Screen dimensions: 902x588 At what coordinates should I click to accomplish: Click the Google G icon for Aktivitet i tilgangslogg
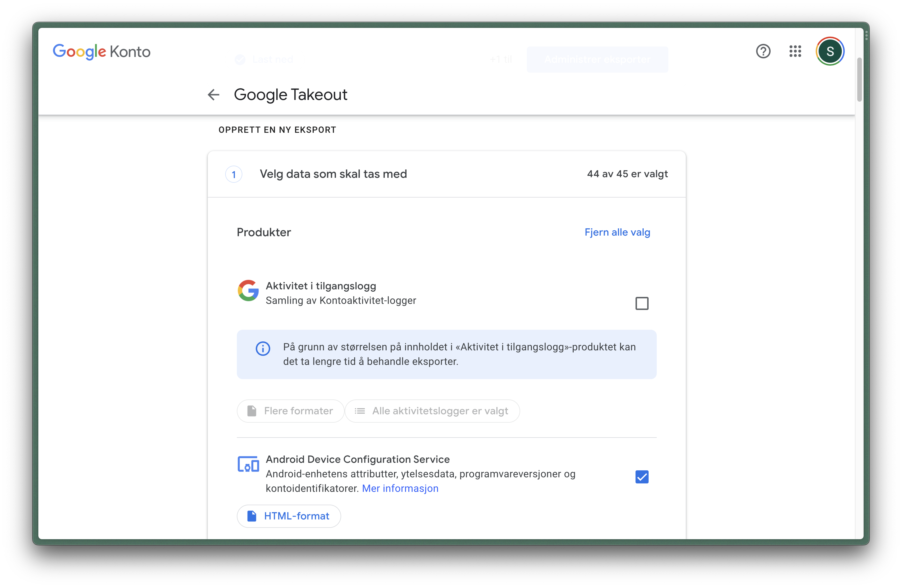coord(248,291)
